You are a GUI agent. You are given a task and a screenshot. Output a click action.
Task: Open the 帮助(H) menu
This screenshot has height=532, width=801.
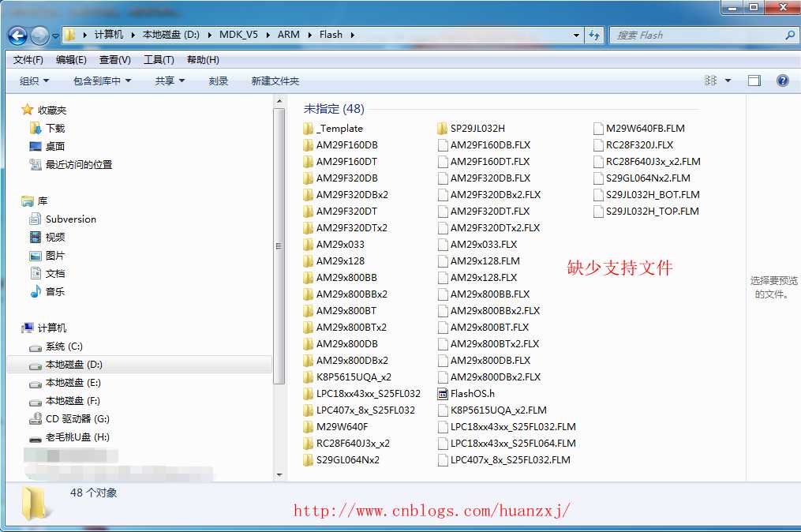pyautogui.click(x=203, y=60)
